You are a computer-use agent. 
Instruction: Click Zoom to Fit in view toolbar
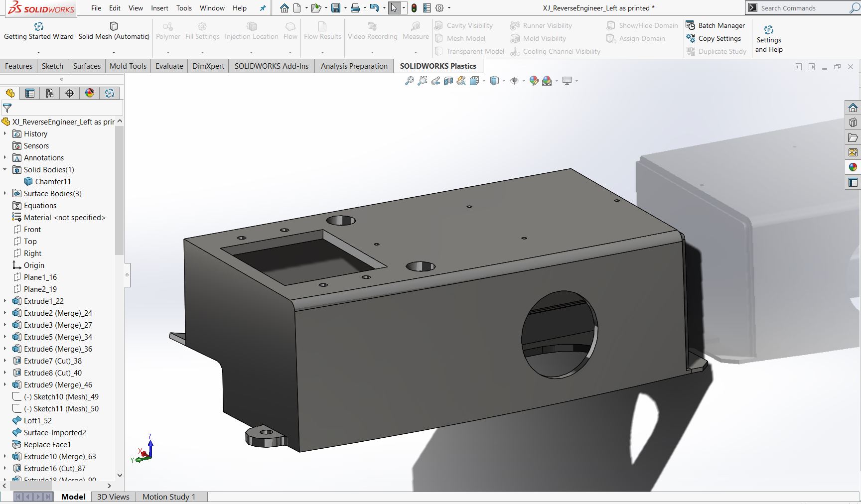tap(410, 81)
